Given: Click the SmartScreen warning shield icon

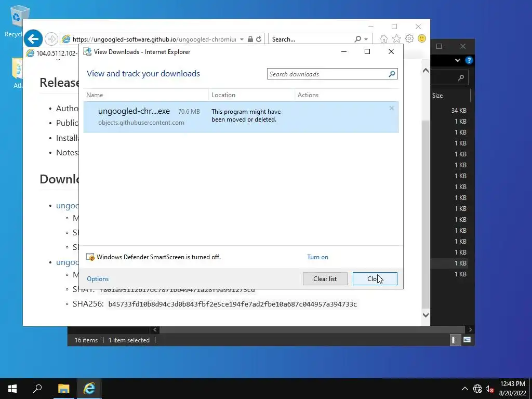Looking at the screenshot, I should pyautogui.click(x=90, y=257).
